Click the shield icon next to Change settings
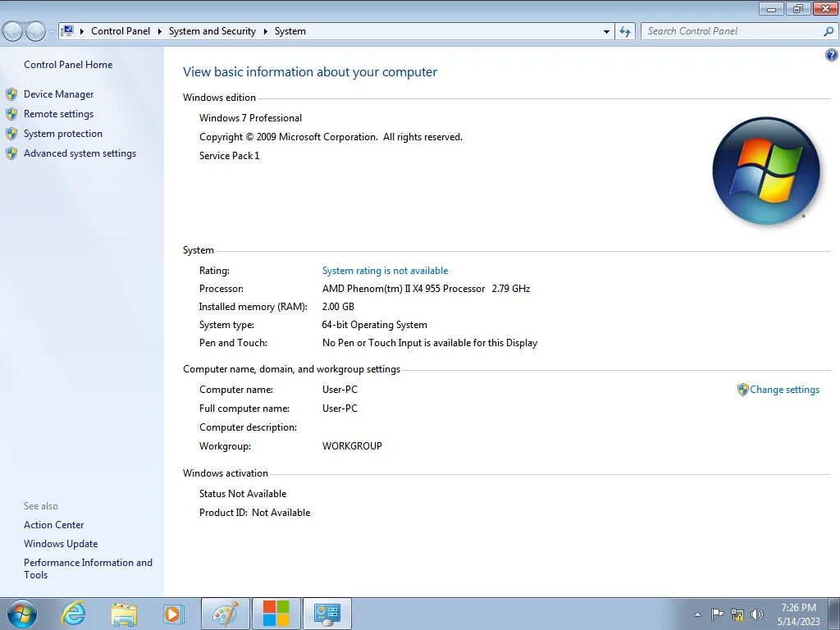 (x=742, y=390)
